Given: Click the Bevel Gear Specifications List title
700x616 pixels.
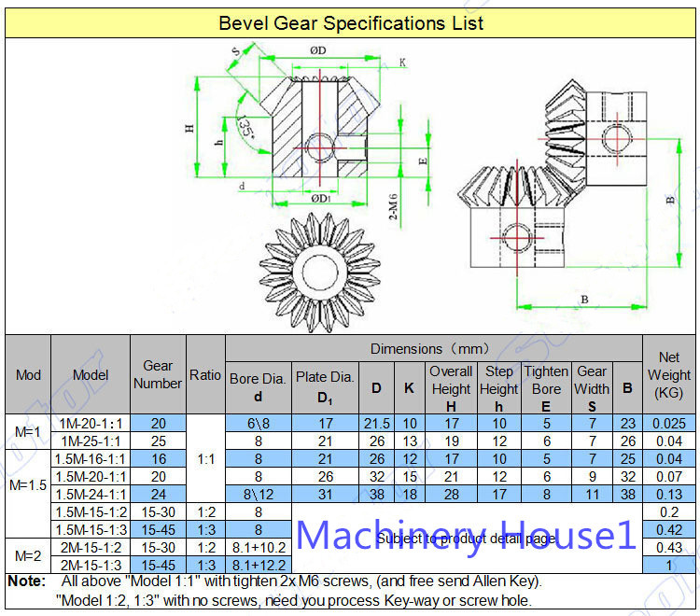Looking at the screenshot, I should point(351,23).
